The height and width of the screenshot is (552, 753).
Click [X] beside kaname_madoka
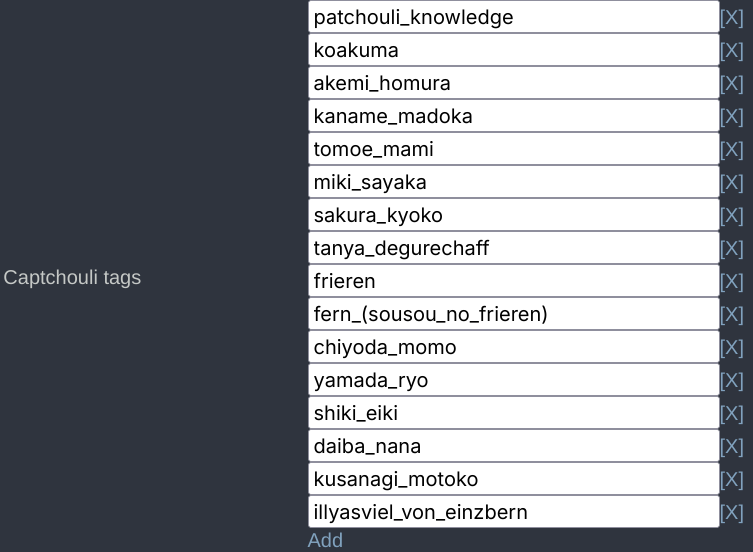731,117
